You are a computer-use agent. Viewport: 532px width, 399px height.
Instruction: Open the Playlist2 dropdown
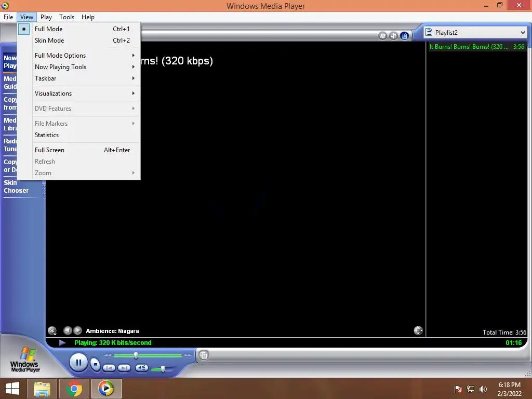pyautogui.click(x=475, y=33)
